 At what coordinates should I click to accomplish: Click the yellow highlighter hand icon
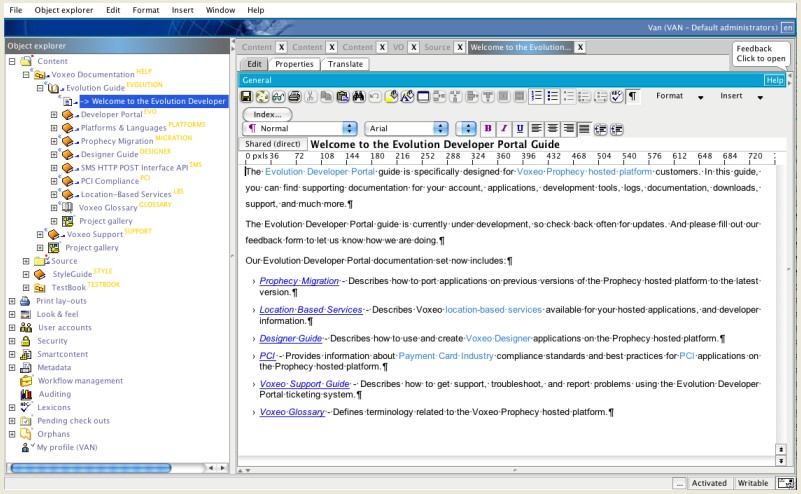[391, 97]
